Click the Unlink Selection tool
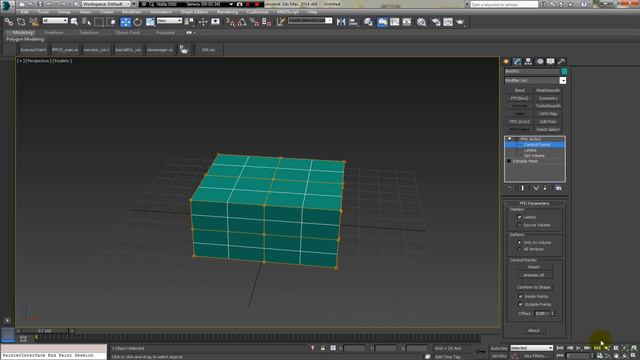Viewport: 640px width, 360px height. click(21, 22)
